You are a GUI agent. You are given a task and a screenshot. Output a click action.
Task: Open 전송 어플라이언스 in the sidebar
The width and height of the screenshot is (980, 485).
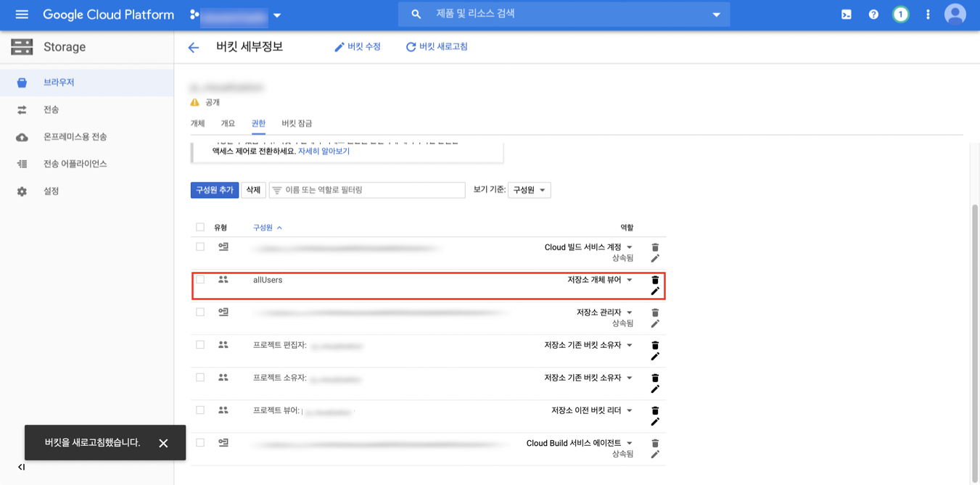(x=87, y=165)
